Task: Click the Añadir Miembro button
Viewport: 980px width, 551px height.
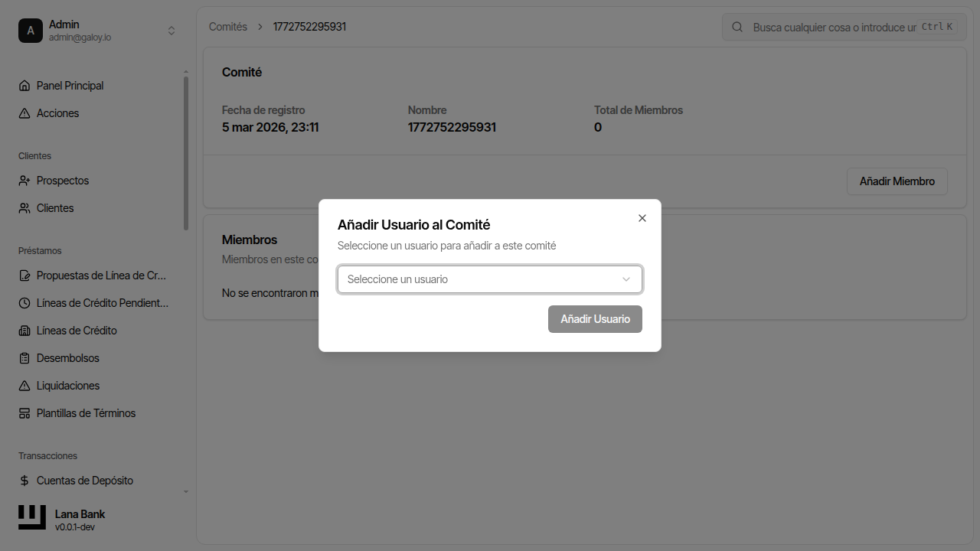Action: (x=897, y=181)
